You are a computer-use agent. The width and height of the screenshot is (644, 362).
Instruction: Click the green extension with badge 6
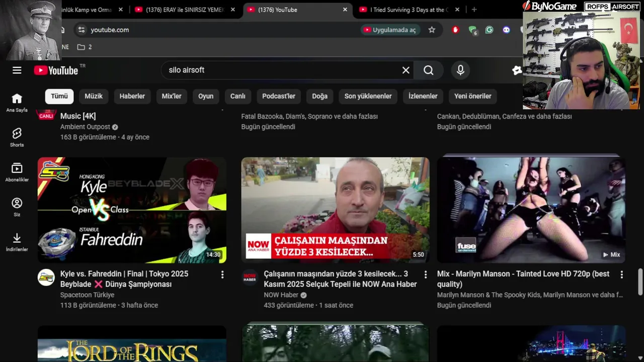point(472,30)
